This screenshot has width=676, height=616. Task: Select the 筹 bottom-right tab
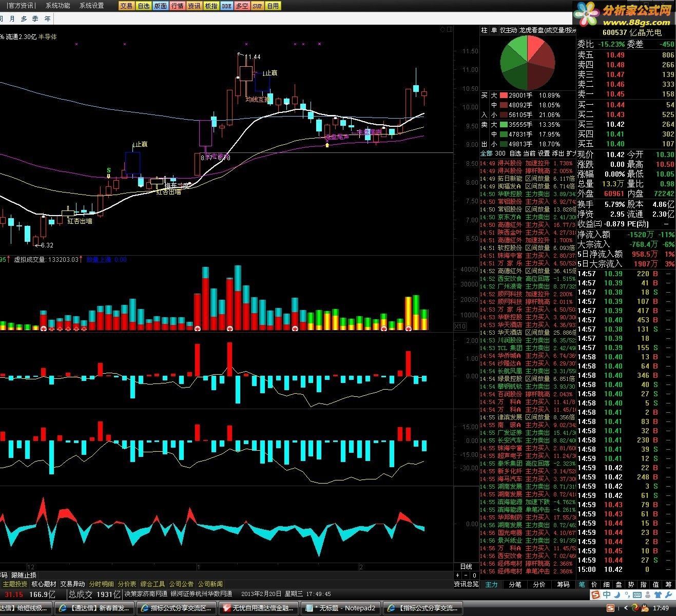(x=668, y=584)
